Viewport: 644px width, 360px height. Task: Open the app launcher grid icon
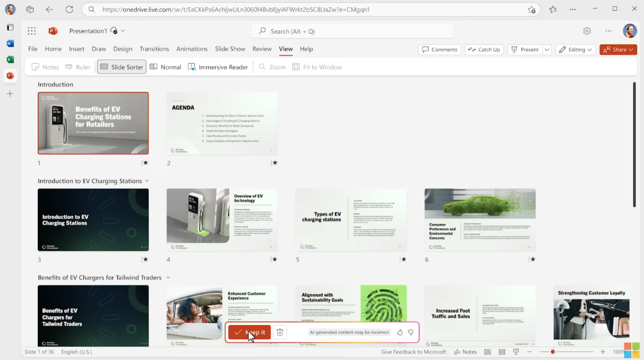click(32, 31)
